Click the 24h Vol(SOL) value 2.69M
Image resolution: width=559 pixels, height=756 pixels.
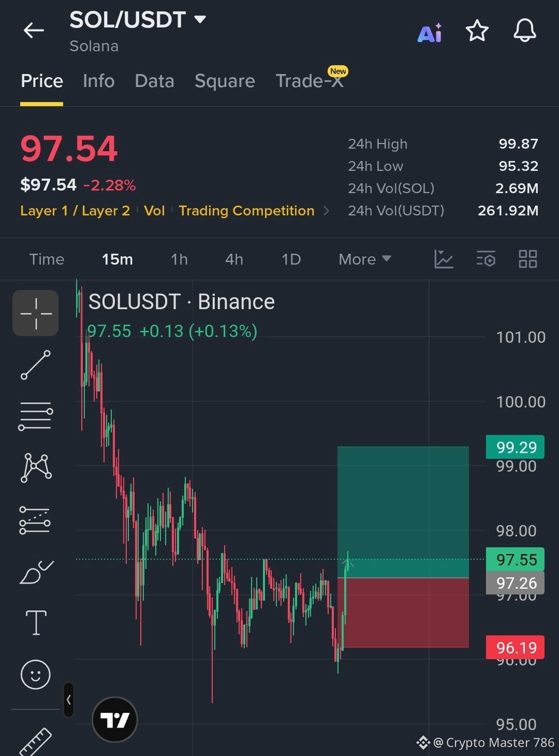(x=517, y=188)
